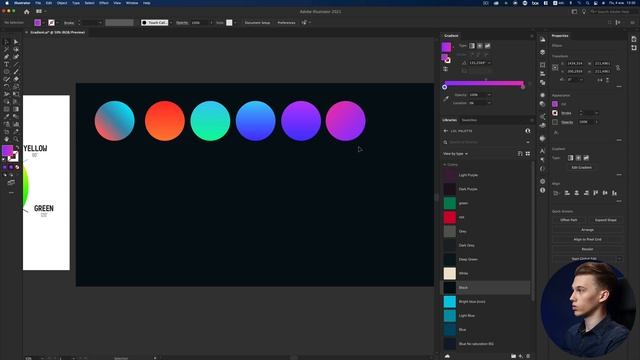Select the Eyedropper tool in the toolbar
The image size is (640, 360).
(x=7, y=117)
